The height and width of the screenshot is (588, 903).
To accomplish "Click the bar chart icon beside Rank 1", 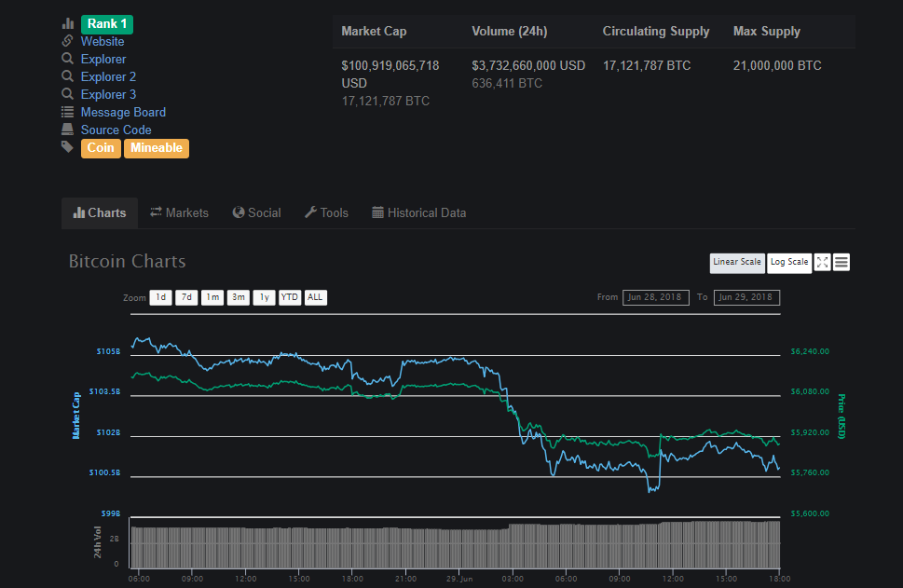I will click(67, 23).
